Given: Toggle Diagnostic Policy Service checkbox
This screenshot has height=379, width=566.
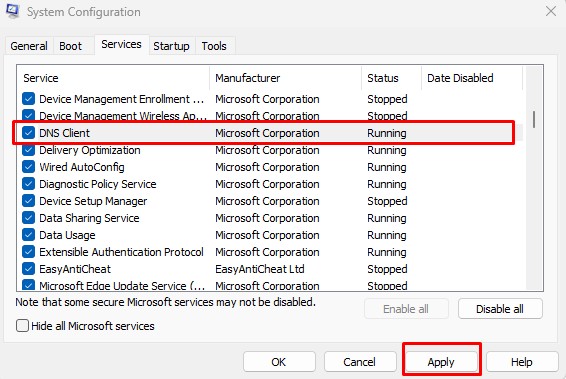Looking at the screenshot, I should (28, 184).
